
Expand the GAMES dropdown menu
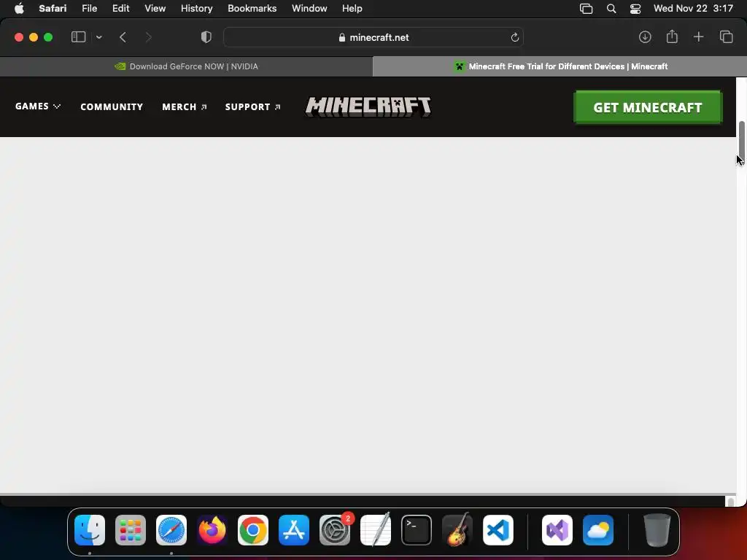coord(38,106)
